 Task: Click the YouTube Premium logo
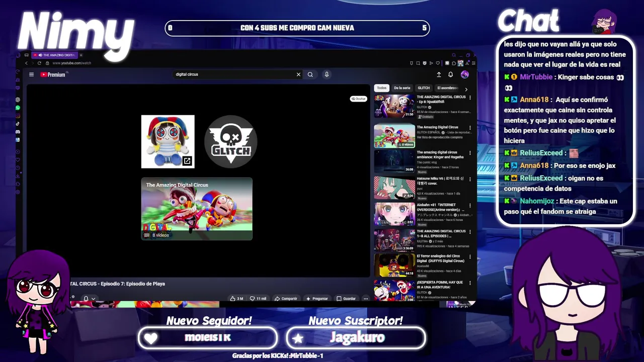53,74
